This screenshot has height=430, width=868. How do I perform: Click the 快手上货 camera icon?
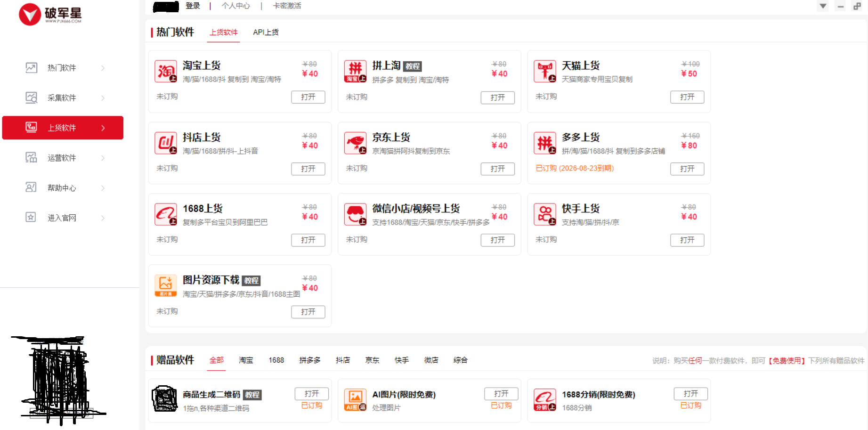coord(545,214)
